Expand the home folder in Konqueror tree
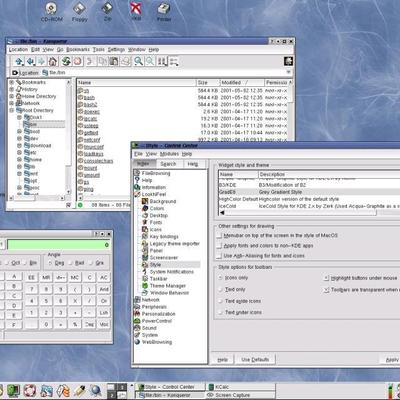Image resolution: width=400 pixels, height=400 pixels. (x=19, y=159)
